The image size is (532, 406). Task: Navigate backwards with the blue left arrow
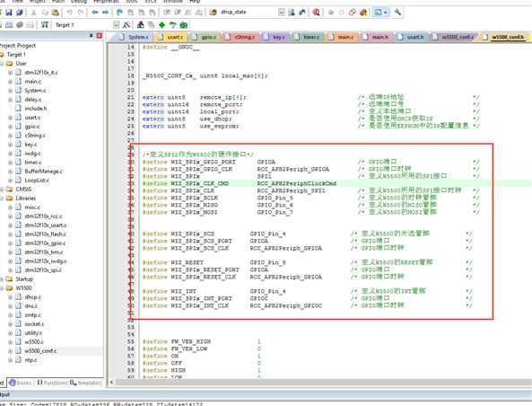[x=95, y=13]
